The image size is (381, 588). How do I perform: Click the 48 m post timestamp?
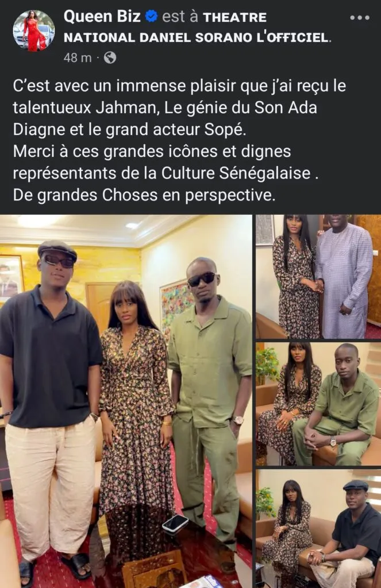click(78, 58)
